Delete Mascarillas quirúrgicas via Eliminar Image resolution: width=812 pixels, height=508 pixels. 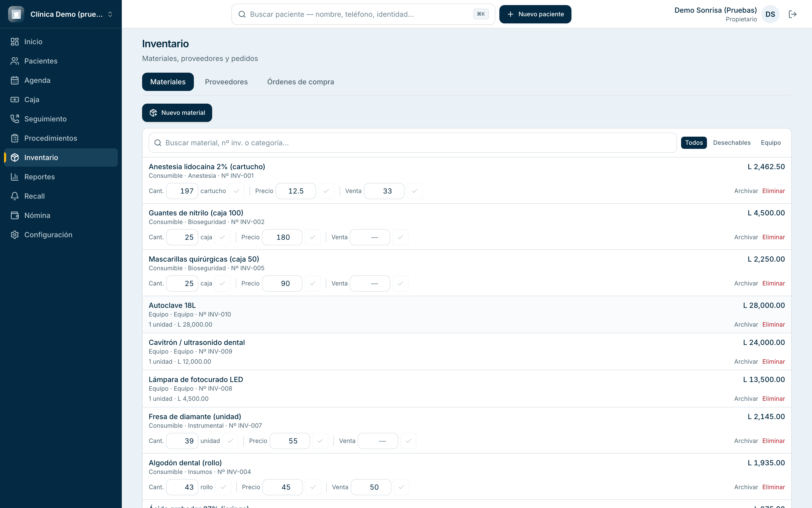(773, 283)
